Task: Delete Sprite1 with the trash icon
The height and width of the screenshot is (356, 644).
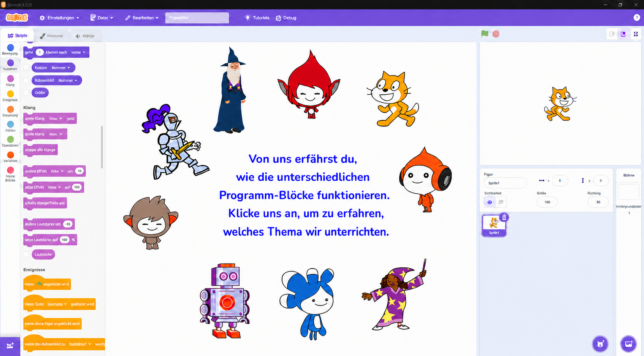Action: coord(504,217)
